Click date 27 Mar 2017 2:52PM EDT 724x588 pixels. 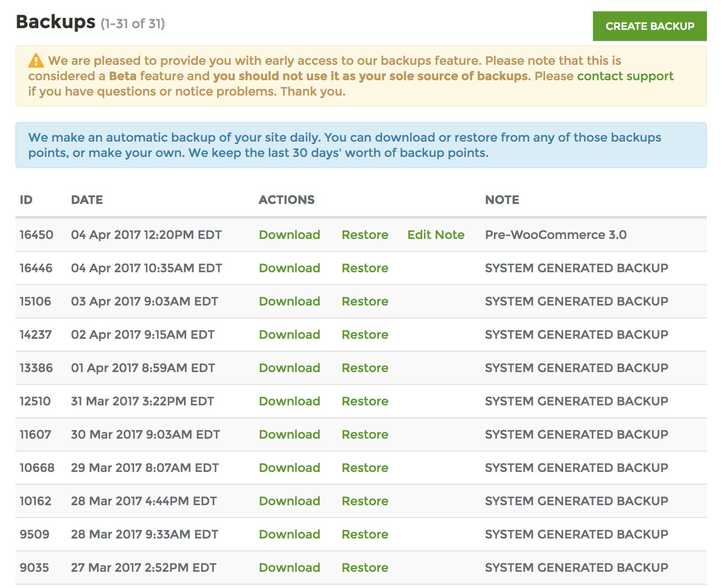(143, 568)
